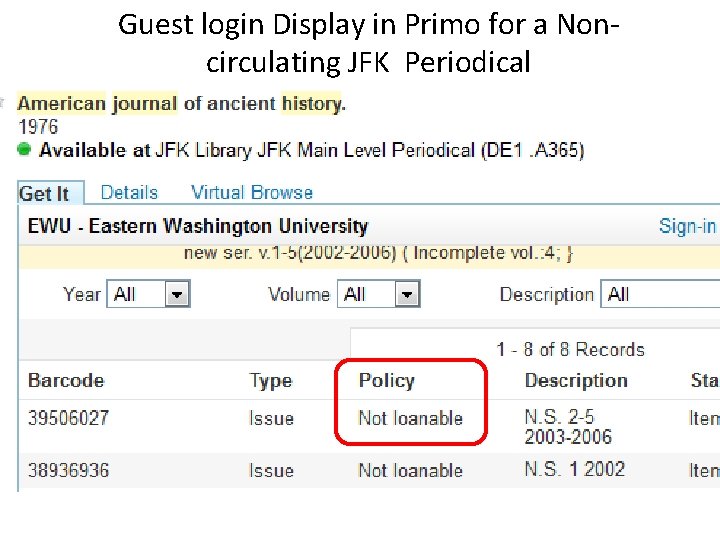Viewport: 720px width, 540px height.
Task: Click the Barcode column header
Action: click(x=66, y=381)
